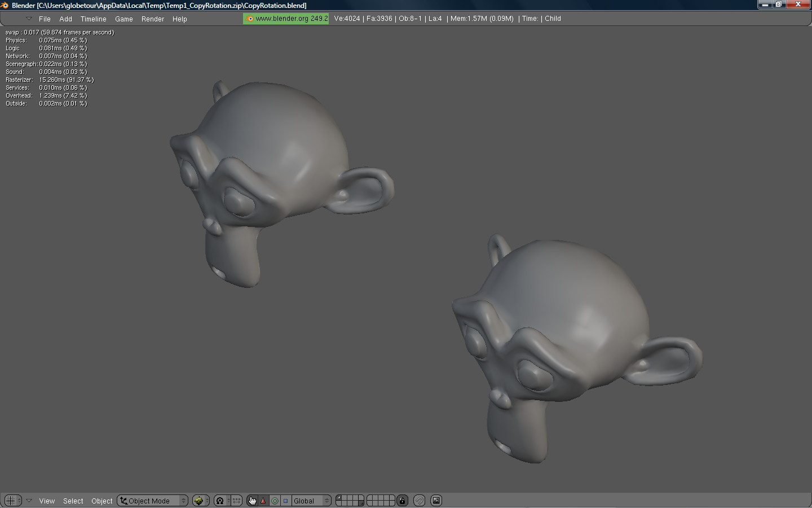Click the 'Child' object name in header
This screenshot has width=812, height=508.
(553, 19)
